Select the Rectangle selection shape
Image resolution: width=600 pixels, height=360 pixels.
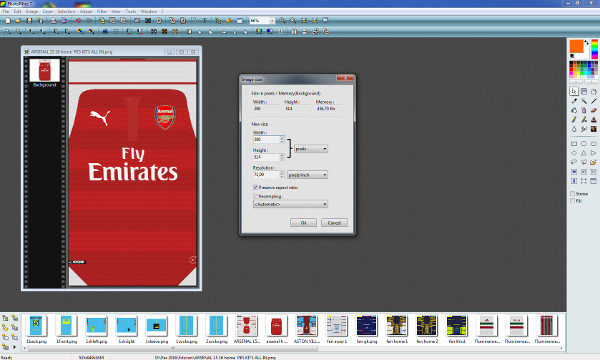(574, 144)
